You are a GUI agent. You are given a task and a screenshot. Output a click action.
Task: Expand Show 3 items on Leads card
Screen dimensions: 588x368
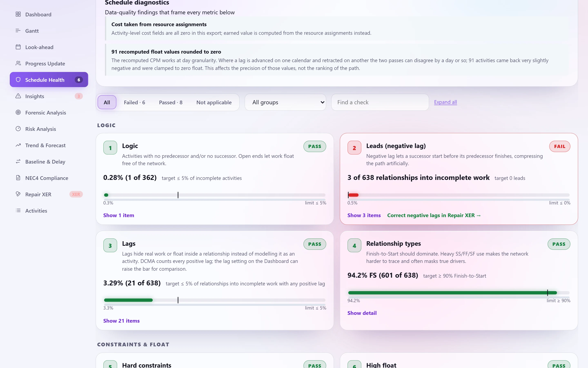[364, 215]
